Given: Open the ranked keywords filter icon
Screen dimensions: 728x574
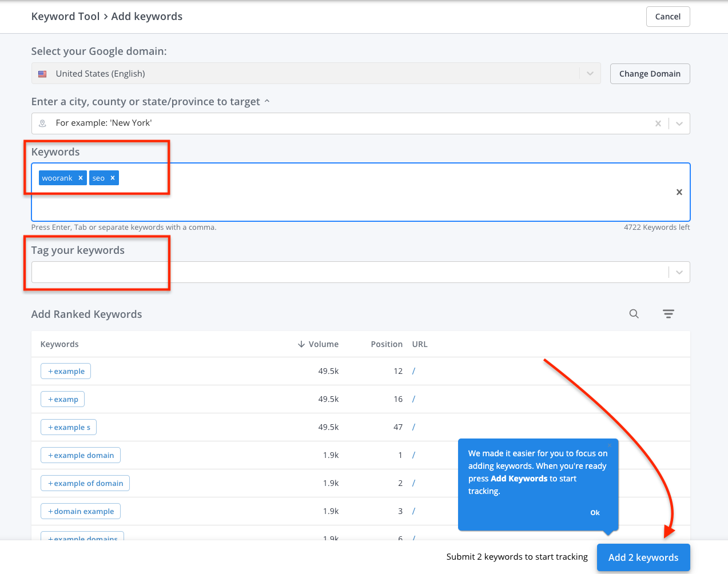Looking at the screenshot, I should (669, 314).
